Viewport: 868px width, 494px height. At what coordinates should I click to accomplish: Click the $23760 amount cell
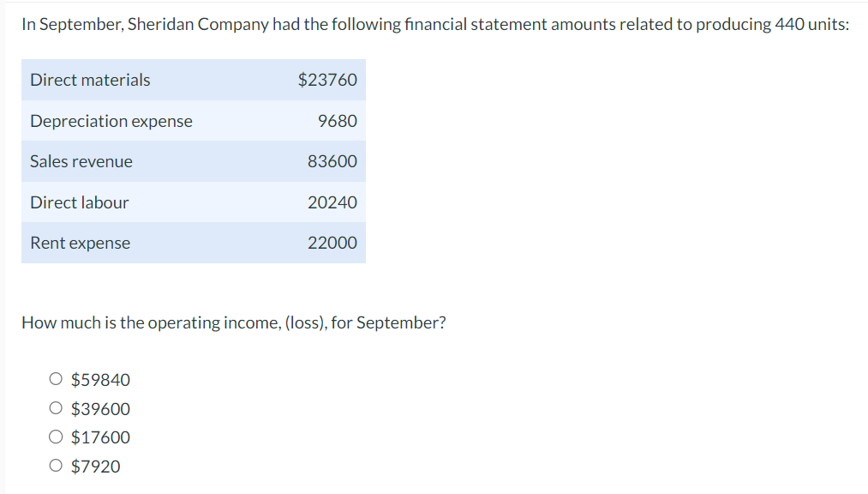tap(327, 80)
